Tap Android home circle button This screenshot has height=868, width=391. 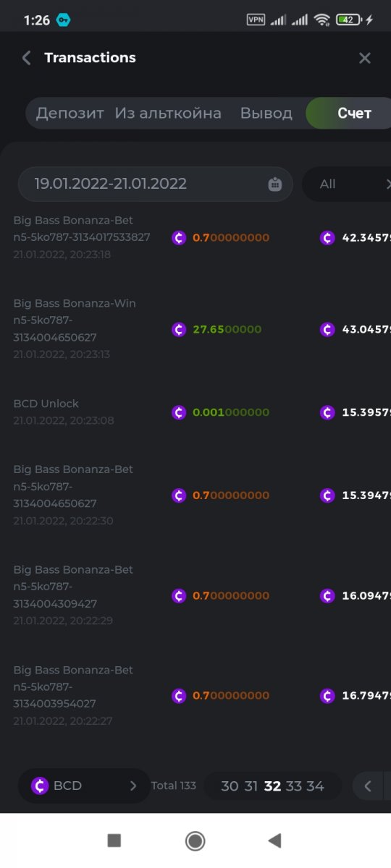tap(195, 841)
